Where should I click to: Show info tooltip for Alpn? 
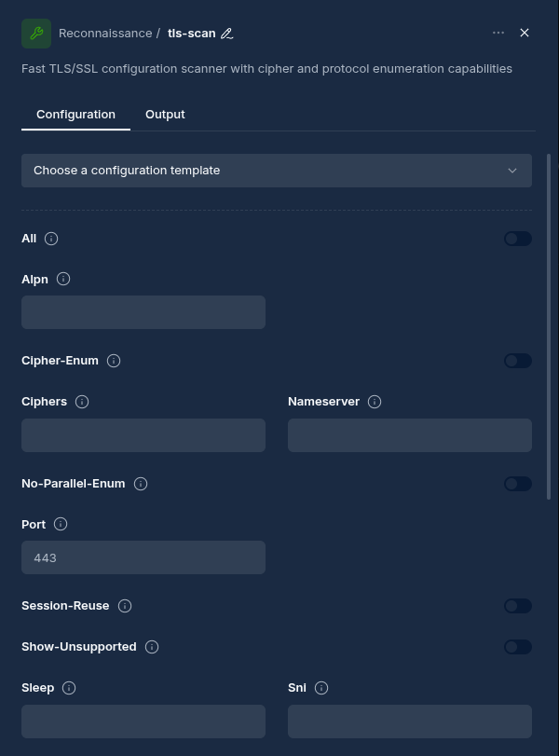click(63, 279)
